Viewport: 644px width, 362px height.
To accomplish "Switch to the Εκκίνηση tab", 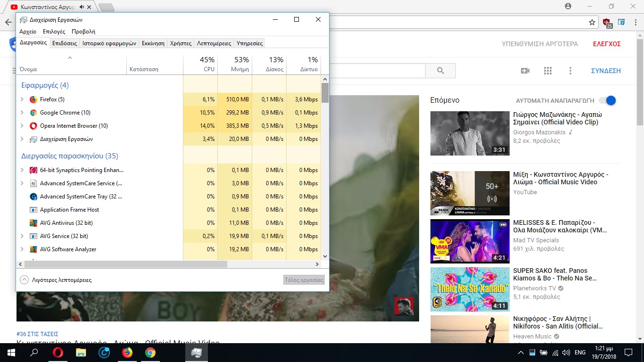I will tap(153, 43).
